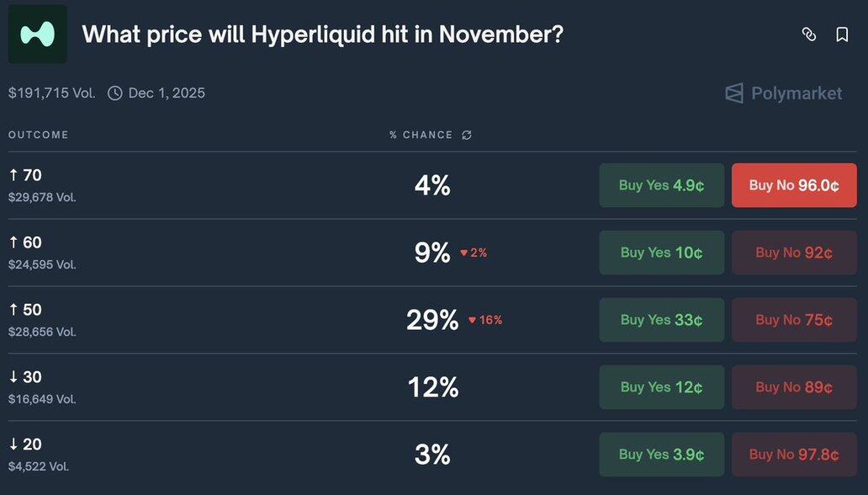Buy No at 97.8¢ for ↓ 20
The image size is (868, 495).
click(x=794, y=455)
